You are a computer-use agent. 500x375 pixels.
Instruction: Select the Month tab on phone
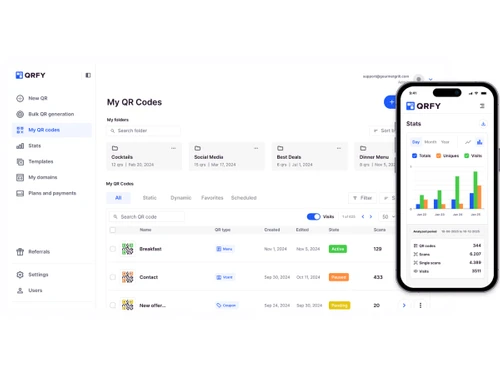tap(430, 142)
